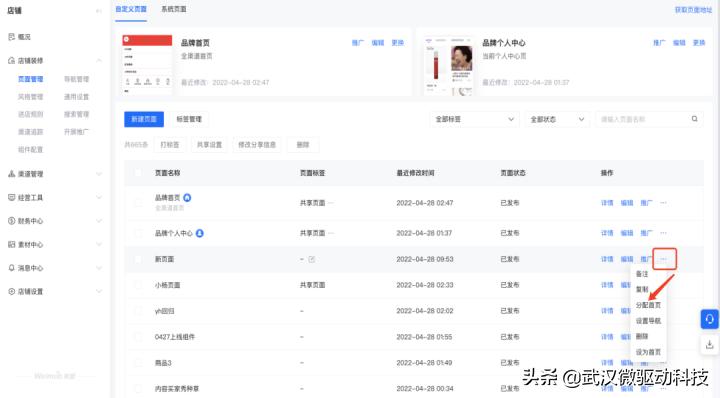Click the download icon on right edge
This screenshot has width=720, height=398.
(709, 345)
